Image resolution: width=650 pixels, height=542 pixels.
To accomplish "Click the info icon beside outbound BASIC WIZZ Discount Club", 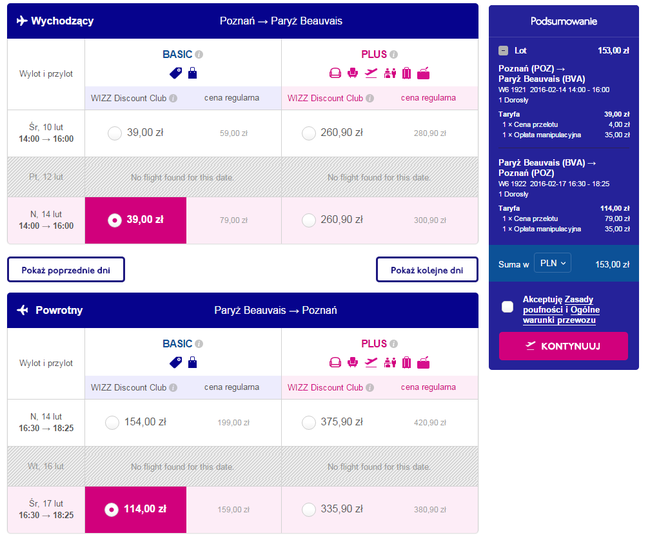I will [x=173, y=98].
